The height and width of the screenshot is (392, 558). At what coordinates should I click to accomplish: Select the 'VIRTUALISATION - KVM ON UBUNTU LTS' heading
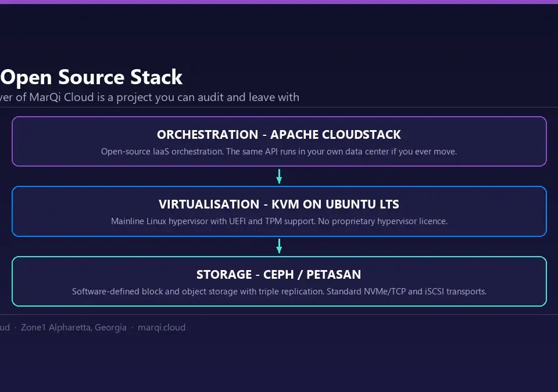coord(279,204)
